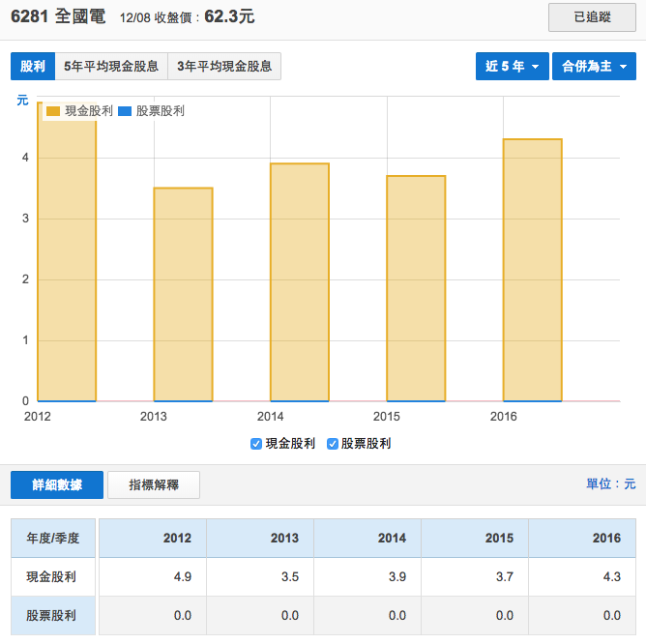Click the orange 現金股利 legend swatch
This screenshot has height=644, width=646.
pyautogui.click(x=53, y=111)
